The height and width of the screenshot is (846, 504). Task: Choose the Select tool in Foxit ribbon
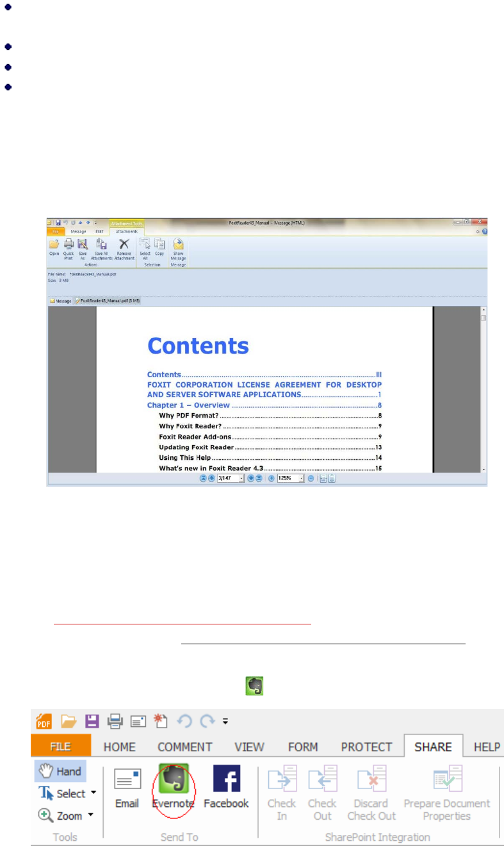(x=63, y=793)
